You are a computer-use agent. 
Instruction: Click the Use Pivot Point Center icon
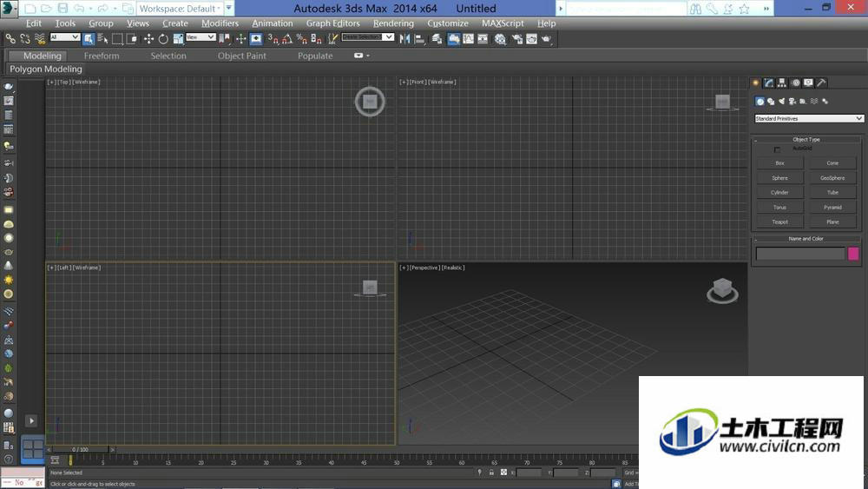coord(224,39)
